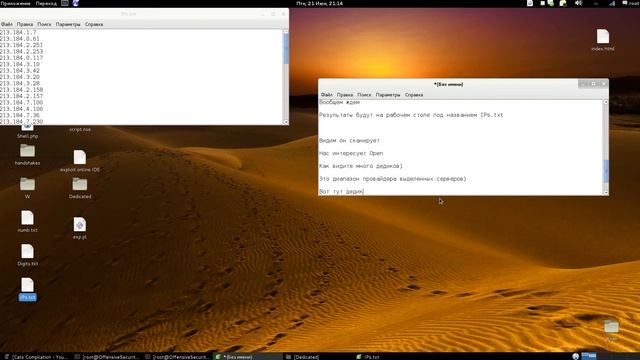Maximize the untitled editor window
Screen dimensions: 640x360
(x=593, y=84)
